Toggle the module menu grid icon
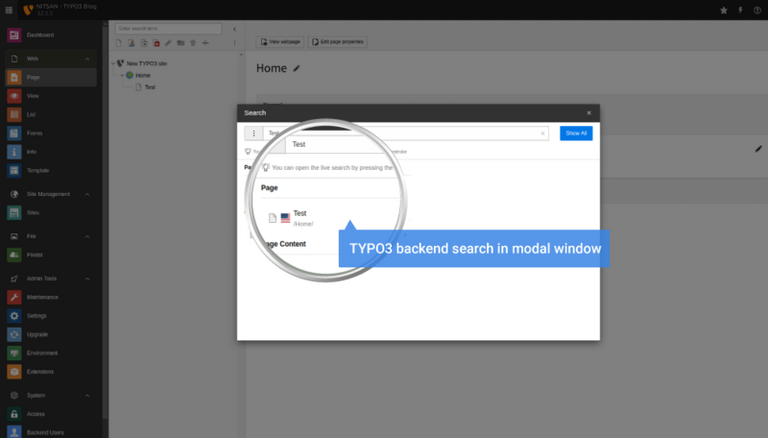Image resolution: width=768 pixels, height=438 pixels. tap(9, 10)
